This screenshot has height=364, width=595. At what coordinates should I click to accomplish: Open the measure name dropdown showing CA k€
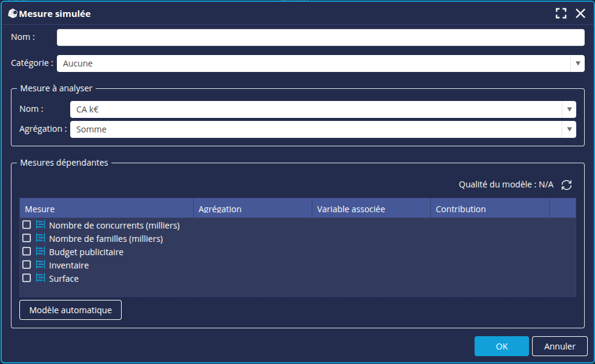pos(569,109)
